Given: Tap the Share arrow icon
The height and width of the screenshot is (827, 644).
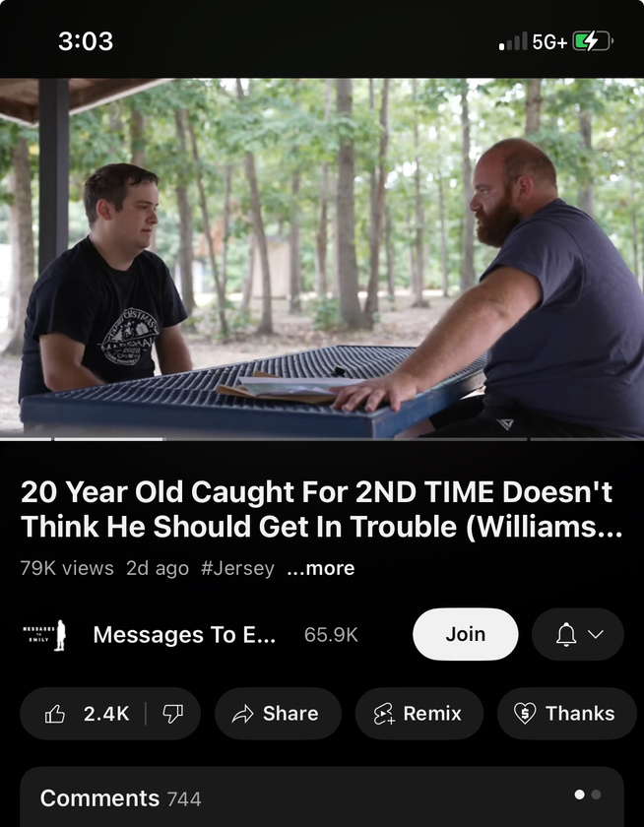Looking at the screenshot, I should coord(242,714).
